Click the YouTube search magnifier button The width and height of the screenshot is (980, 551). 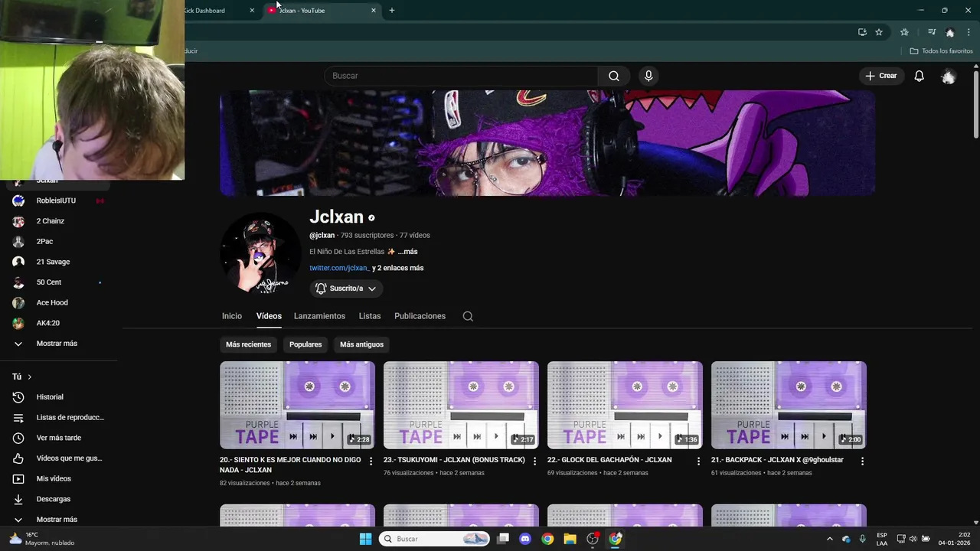[614, 76]
